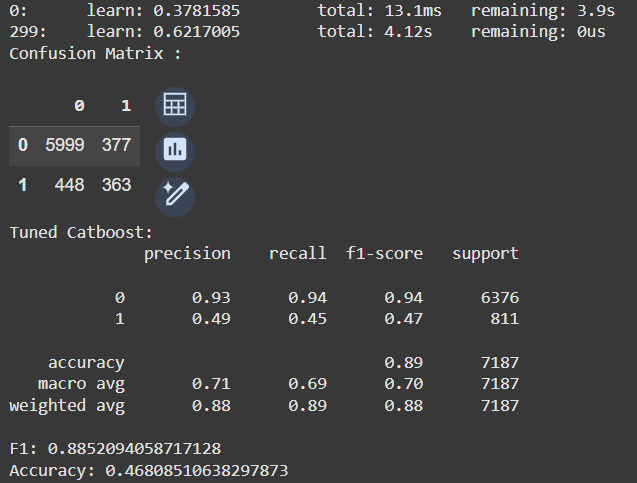This screenshot has width=637, height=483.
Task: Click class 1 f1-score value 0.47
Action: 404,319
